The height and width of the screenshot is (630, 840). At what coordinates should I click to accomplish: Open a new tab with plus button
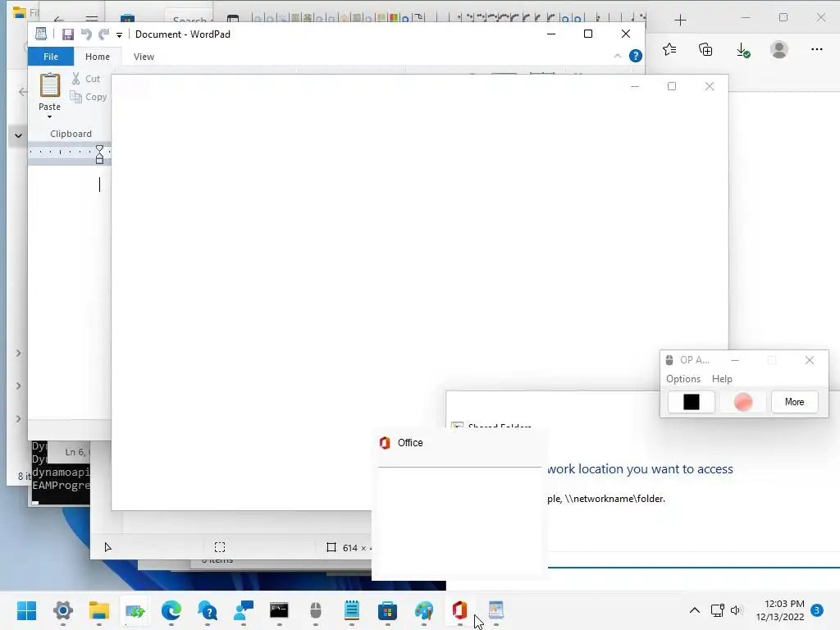(x=680, y=21)
